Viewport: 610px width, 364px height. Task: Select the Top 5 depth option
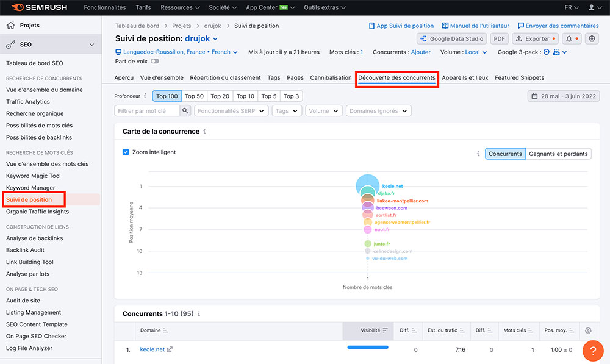pyautogui.click(x=269, y=96)
